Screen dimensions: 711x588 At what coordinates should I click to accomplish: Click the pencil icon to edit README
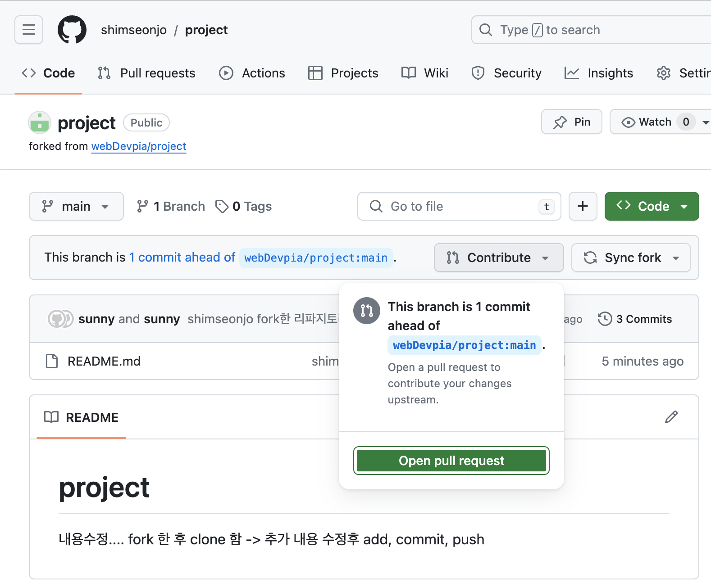[x=671, y=417]
